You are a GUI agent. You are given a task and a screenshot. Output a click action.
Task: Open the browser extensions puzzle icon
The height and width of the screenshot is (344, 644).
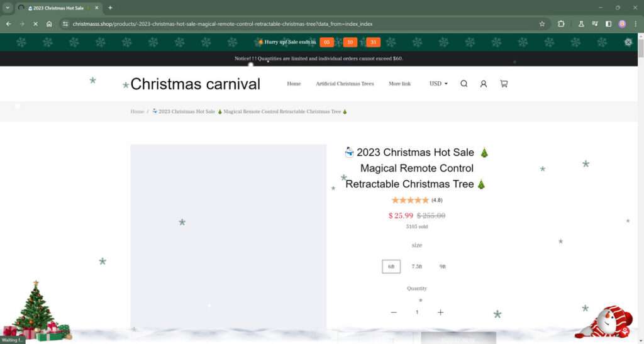561,24
